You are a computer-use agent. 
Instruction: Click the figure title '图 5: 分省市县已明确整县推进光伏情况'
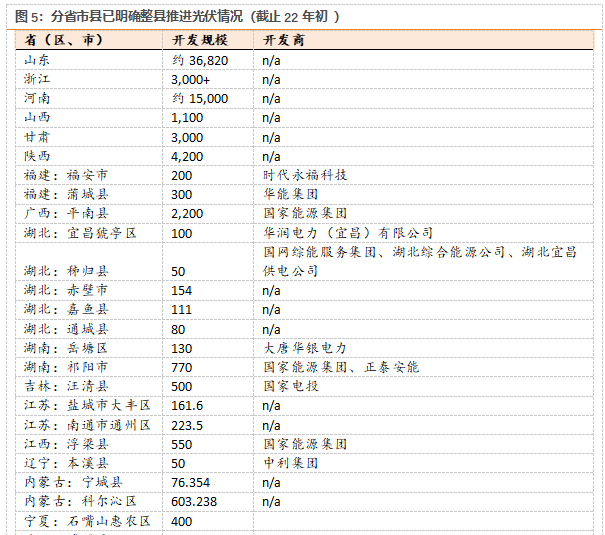pos(129,17)
